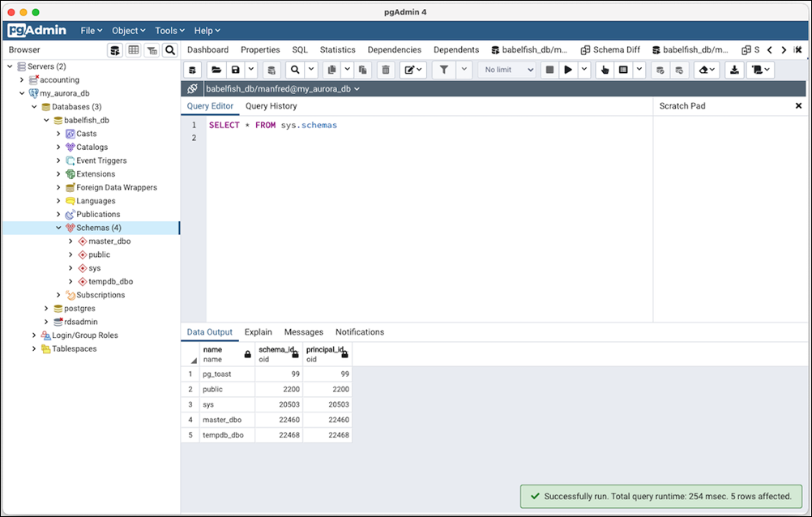812x517 pixels.
Task: Expand the accounting server node
Action: (22, 80)
